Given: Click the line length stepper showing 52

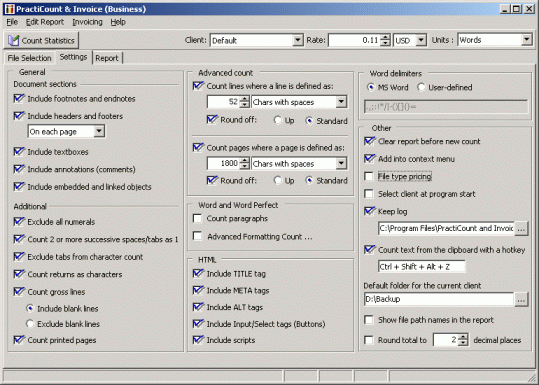Looking at the screenshot, I should click(244, 102).
